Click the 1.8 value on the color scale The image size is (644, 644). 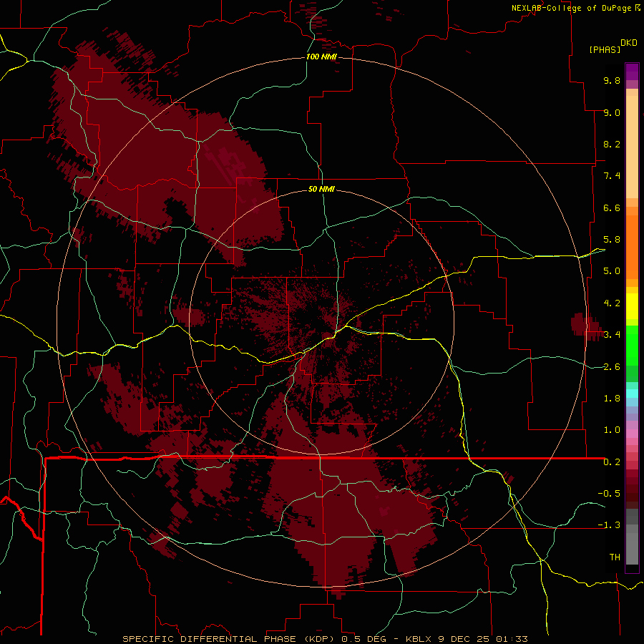click(612, 399)
